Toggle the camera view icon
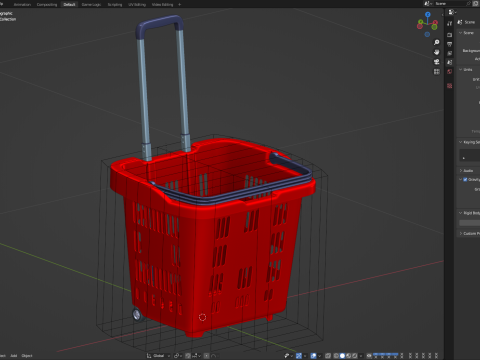Image resolution: width=480 pixels, height=360 pixels. (436, 62)
